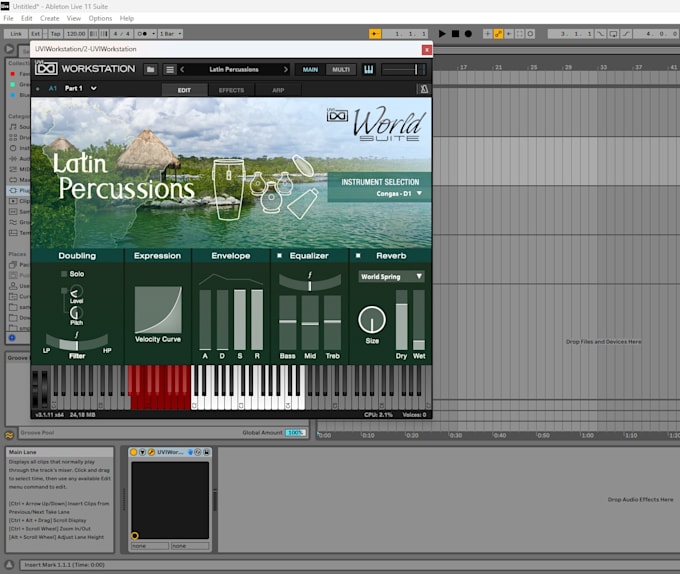Switch to the EFFECTS tab
This screenshot has height=574, width=680.
tap(231, 90)
